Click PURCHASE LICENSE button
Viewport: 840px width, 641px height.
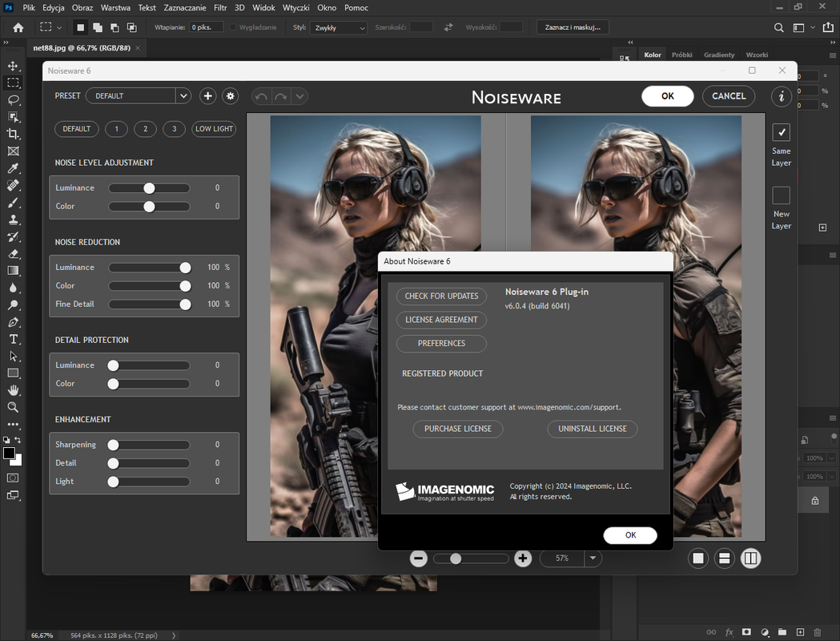coord(458,429)
